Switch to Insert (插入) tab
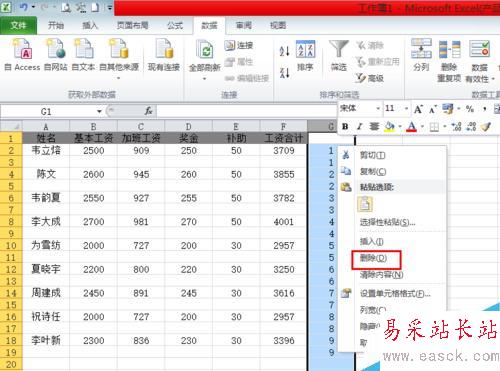The width and height of the screenshot is (500, 371). point(90,25)
